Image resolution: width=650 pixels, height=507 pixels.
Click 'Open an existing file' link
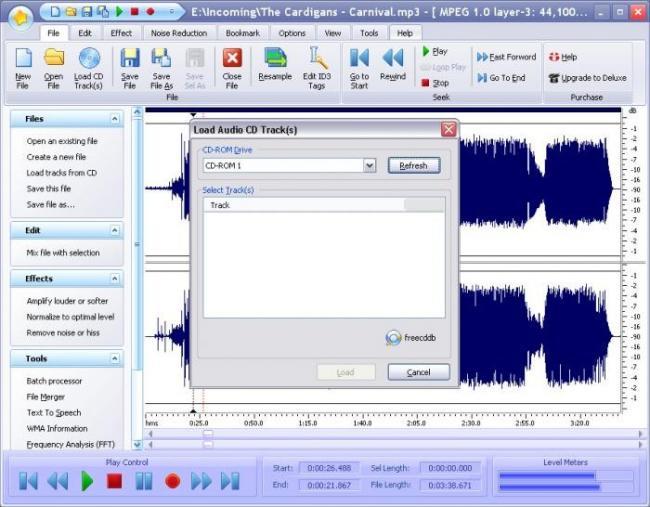coord(62,141)
